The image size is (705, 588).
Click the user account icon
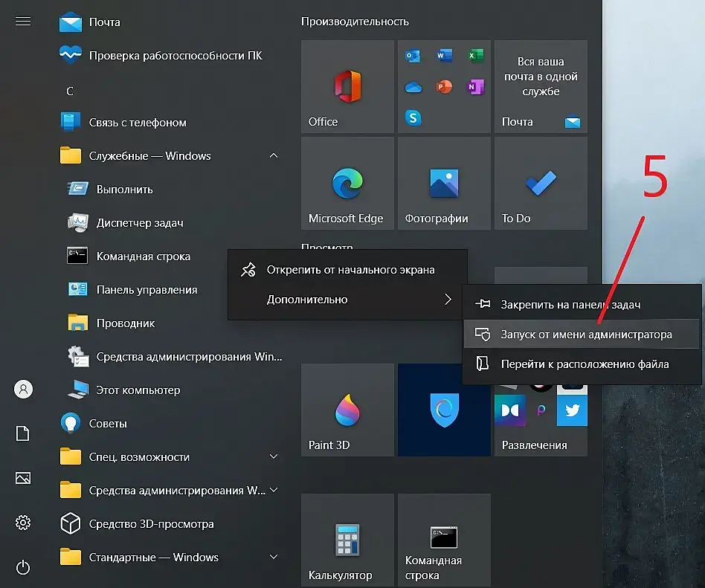23,389
